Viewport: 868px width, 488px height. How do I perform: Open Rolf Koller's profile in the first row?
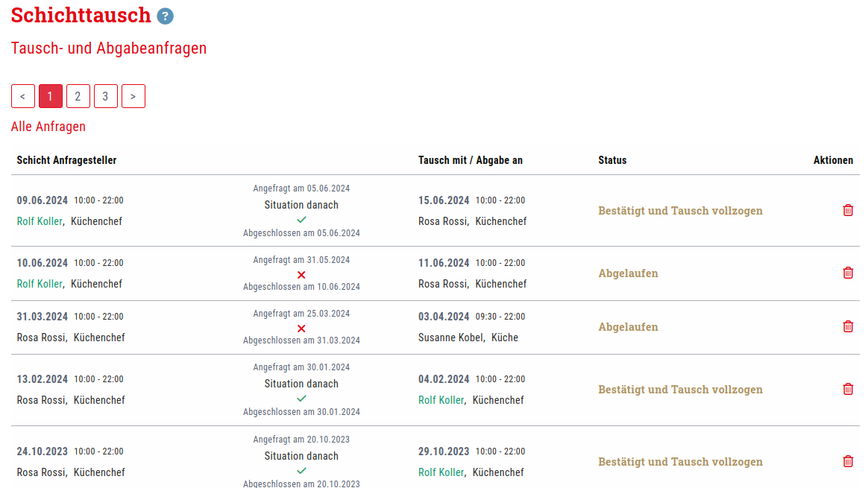click(x=39, y=221)
